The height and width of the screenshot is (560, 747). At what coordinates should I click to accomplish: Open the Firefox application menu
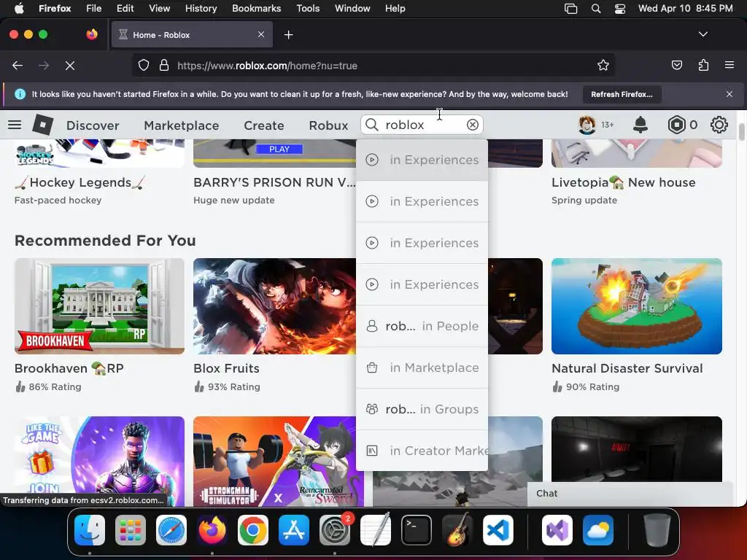pyautogui.click(x=729, y=65)
